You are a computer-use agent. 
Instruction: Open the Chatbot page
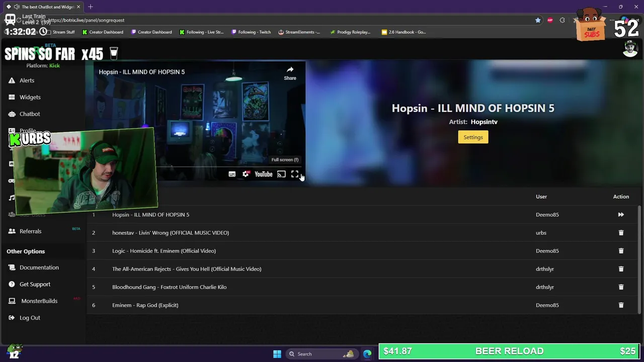pos(29,114)
